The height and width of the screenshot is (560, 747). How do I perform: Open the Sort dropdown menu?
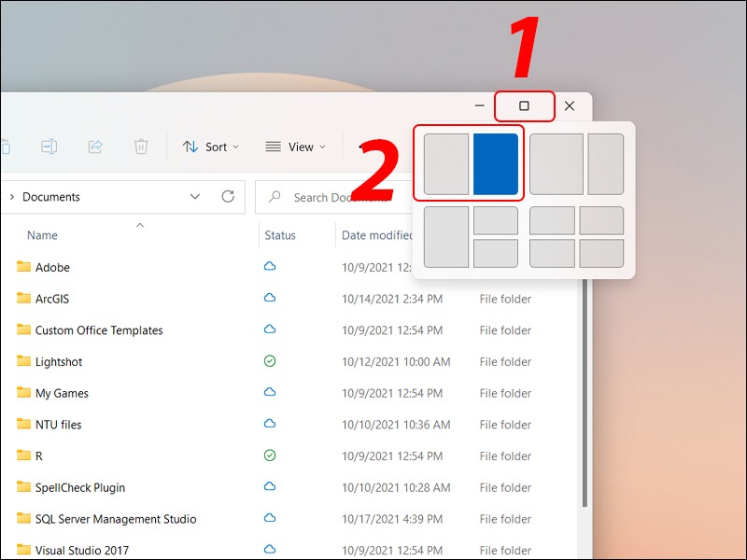(x=211, y=147)
